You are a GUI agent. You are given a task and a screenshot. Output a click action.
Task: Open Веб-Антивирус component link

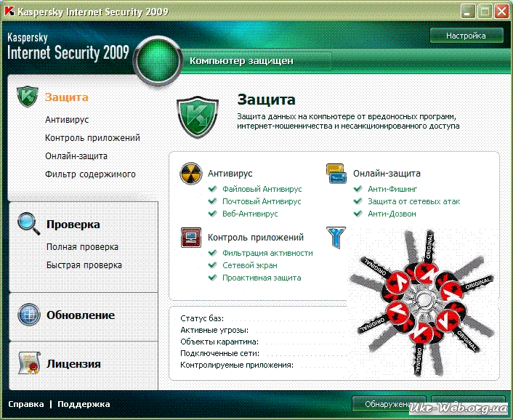point(250,214)
